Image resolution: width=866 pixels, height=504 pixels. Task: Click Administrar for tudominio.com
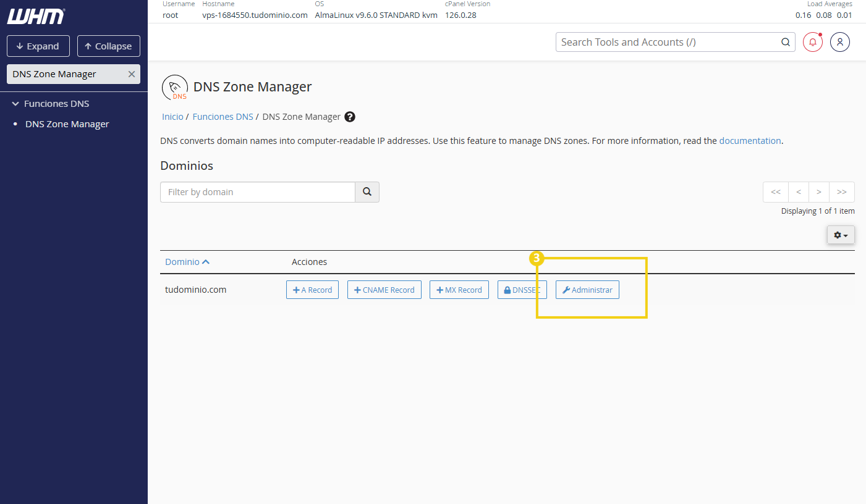pyautogui.click(x=587, y=290)
